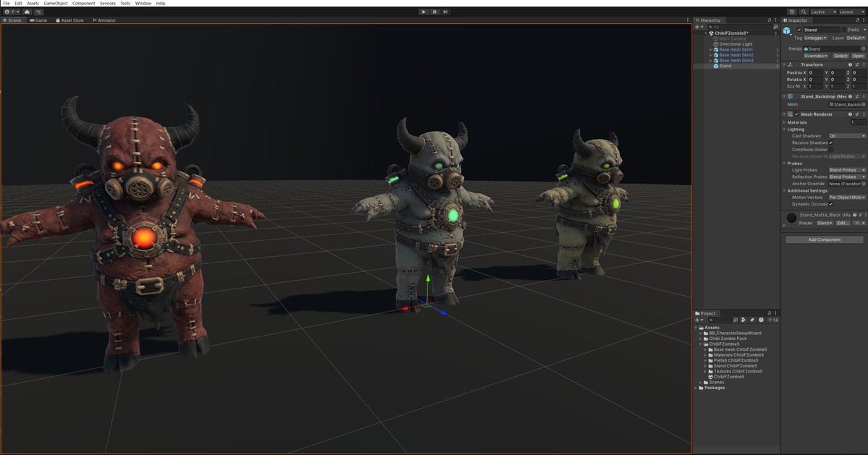Viewport: 868px width, 455px height.
Task: Click the version control icon beside cloud
Action: [38, 12]
